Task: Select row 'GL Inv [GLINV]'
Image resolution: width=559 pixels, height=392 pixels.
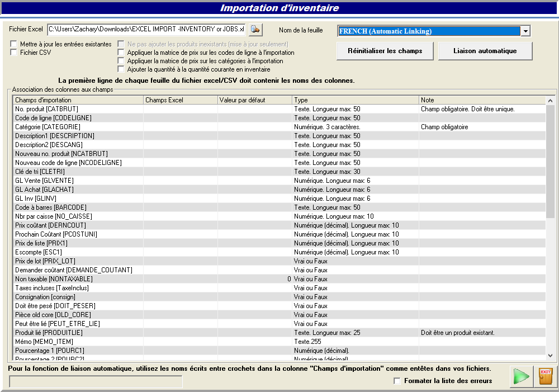Action: (279, 199)
